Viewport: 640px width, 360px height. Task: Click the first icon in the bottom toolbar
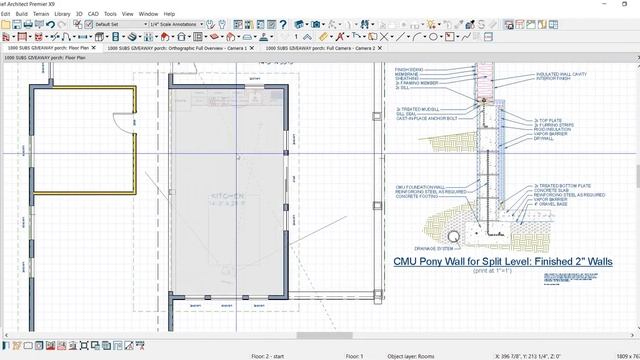(x=6, y=346)
